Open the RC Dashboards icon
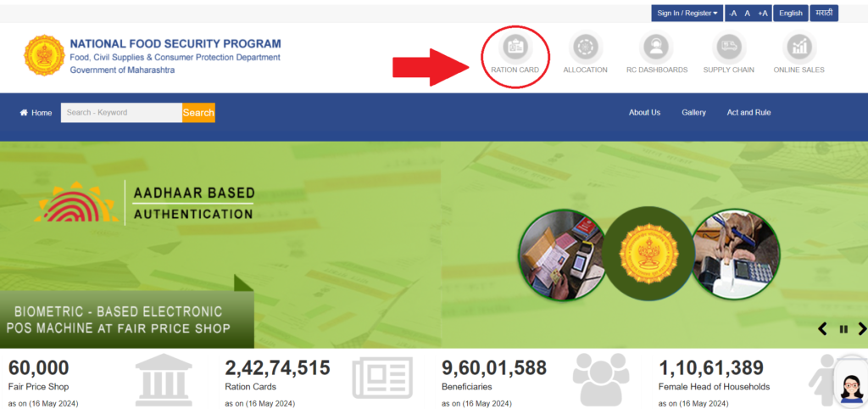868x409 pixels. click(656, 48)
